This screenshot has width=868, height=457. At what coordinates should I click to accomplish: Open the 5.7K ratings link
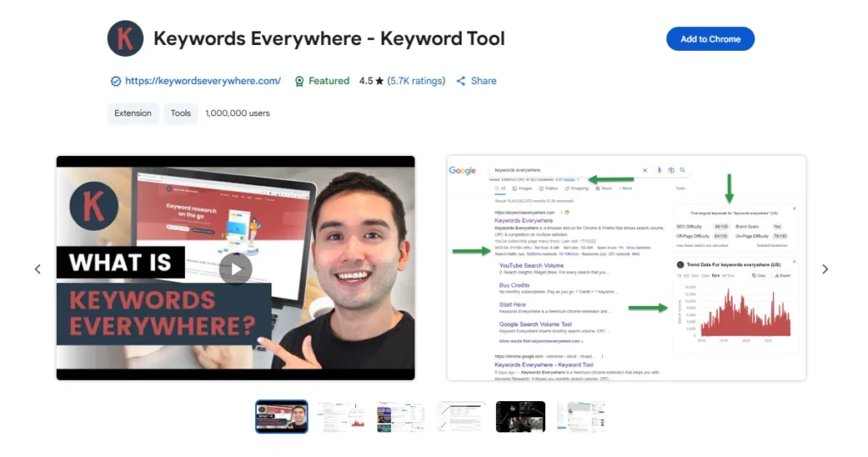point(416,81)
